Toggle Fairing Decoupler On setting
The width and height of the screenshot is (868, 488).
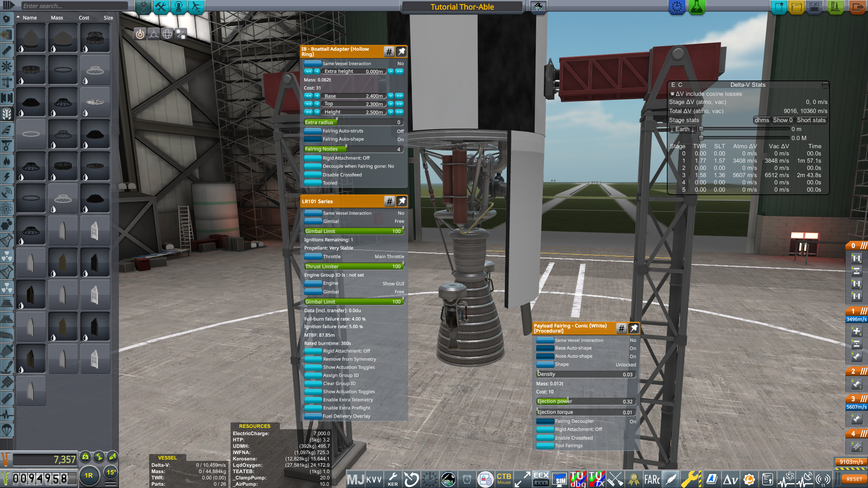[x=545, y=421]
